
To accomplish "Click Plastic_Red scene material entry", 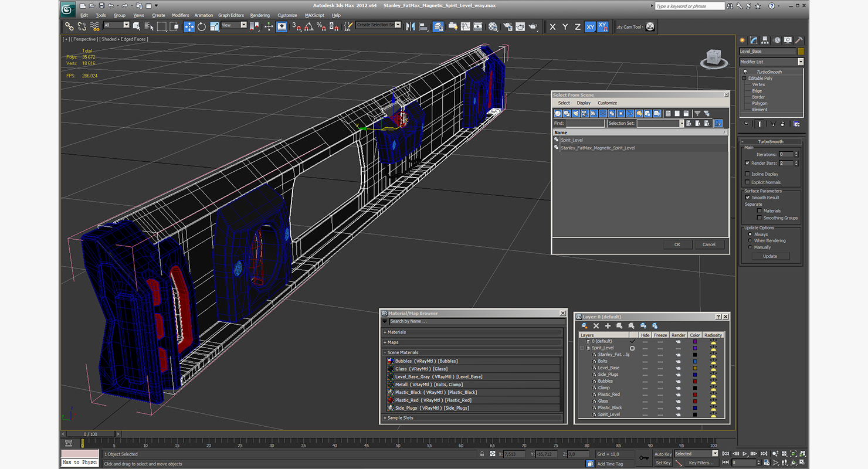I will [x=473, y=400].
